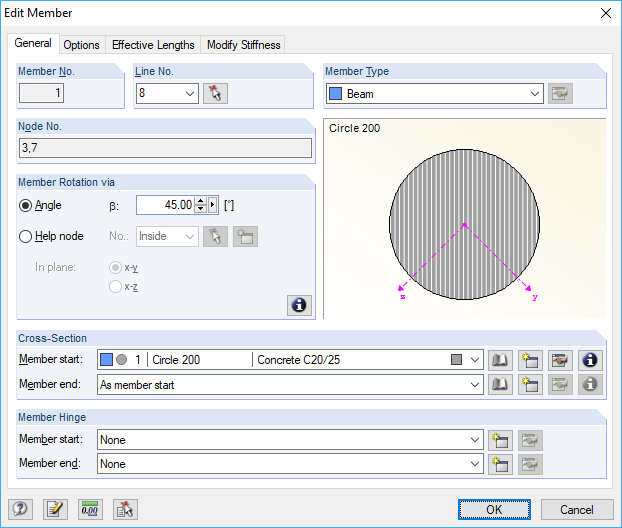622x528 pixels.
Task: Increase or decrease β angle with spinner arrows
Action: [201, 205]
